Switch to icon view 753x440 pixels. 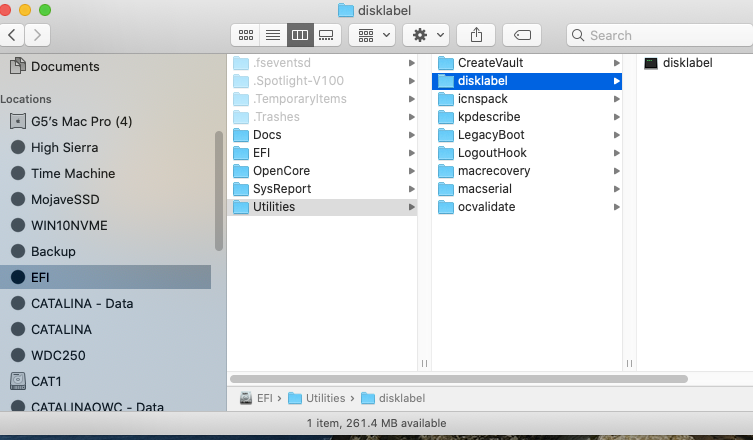click(x=246, y=35)
